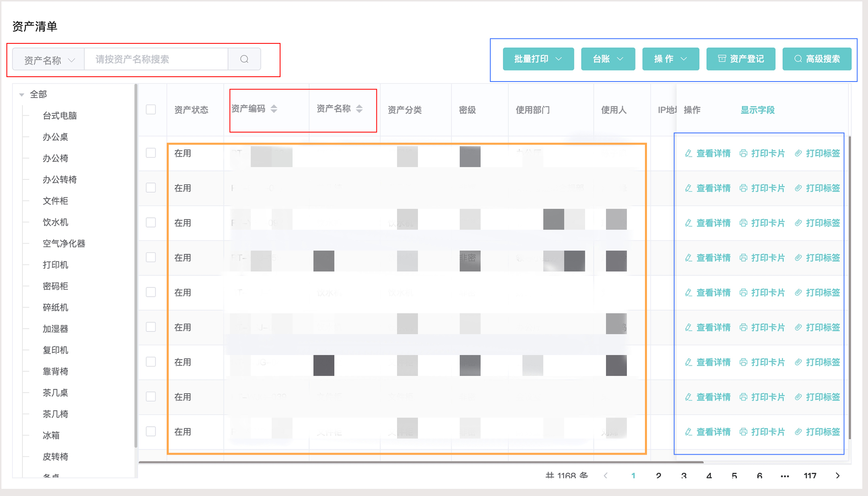Click pencil icon of 查看详情 in second row
868x496 pixels.
point(688,188)
